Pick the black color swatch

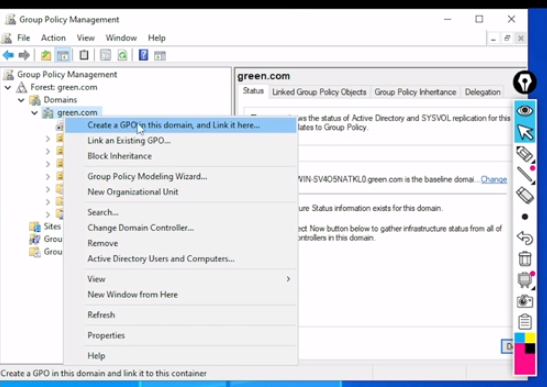tap(530, 348)
